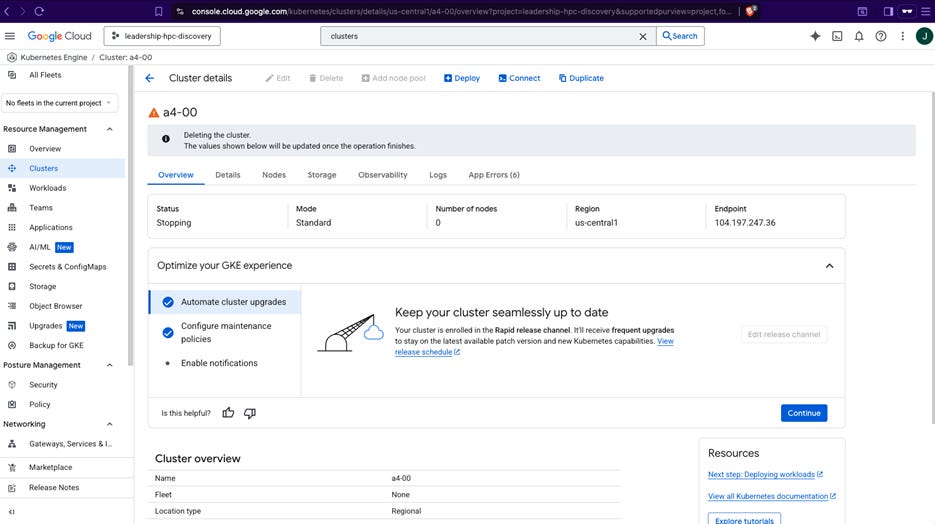Open Clusters in the sidebar
This screenshot has width=935, height=524.
coord(63,168)
